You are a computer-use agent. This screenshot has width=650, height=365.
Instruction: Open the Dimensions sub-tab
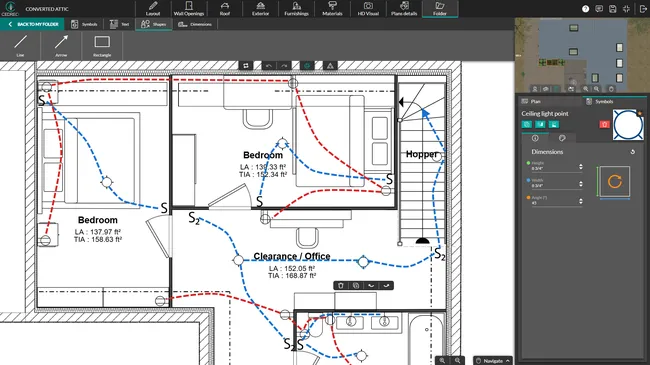(195, 24)
